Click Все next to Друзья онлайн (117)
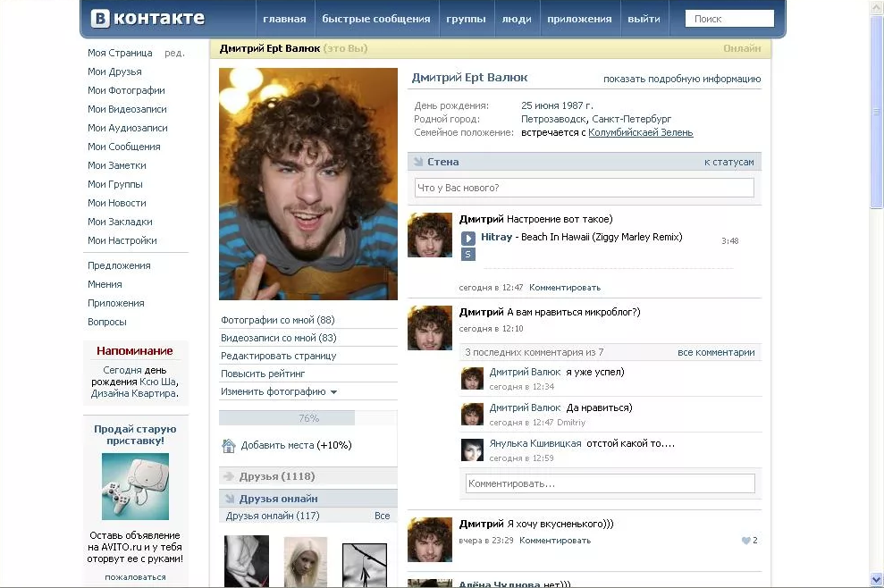This screenshot has width=884, height=588. click(x=383, y=516)
